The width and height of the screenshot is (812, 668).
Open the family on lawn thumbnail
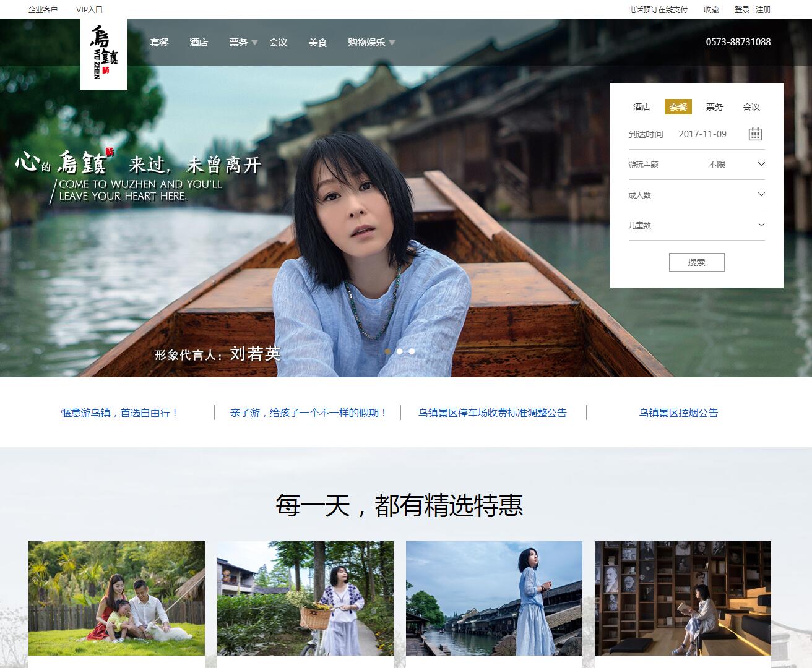pos(116,598)
